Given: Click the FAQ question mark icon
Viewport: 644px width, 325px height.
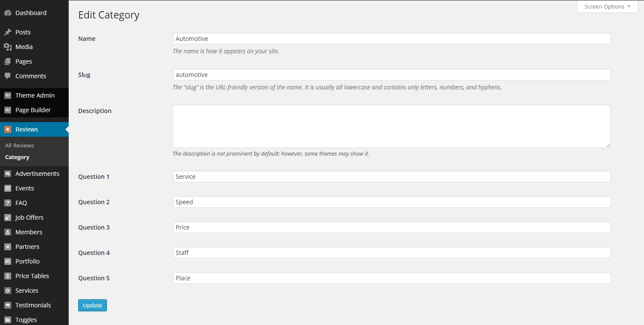Looking at the screenshot, I should tap(8, 203).
